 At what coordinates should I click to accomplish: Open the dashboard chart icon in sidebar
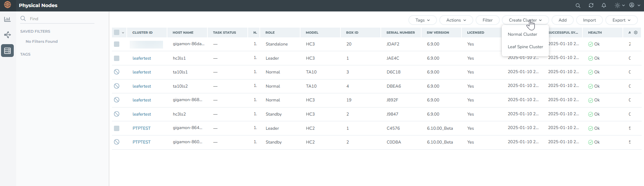[x=7, y=19]
